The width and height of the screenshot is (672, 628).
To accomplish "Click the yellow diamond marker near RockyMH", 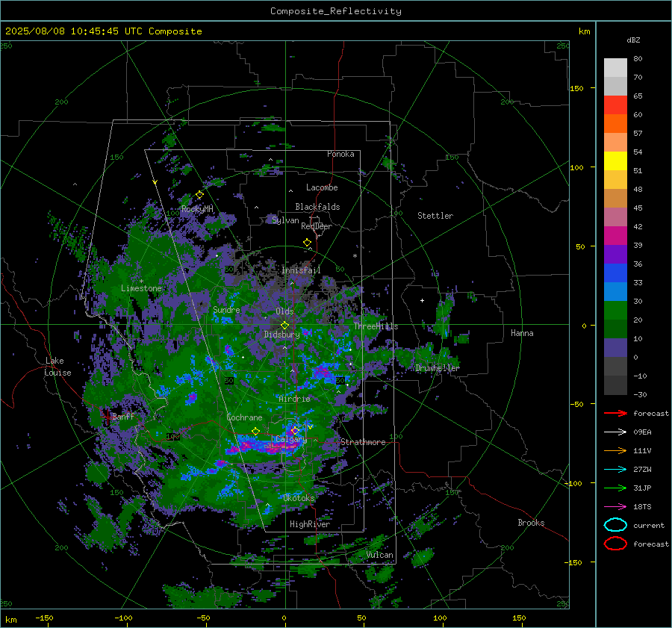I will pos(199,195).
